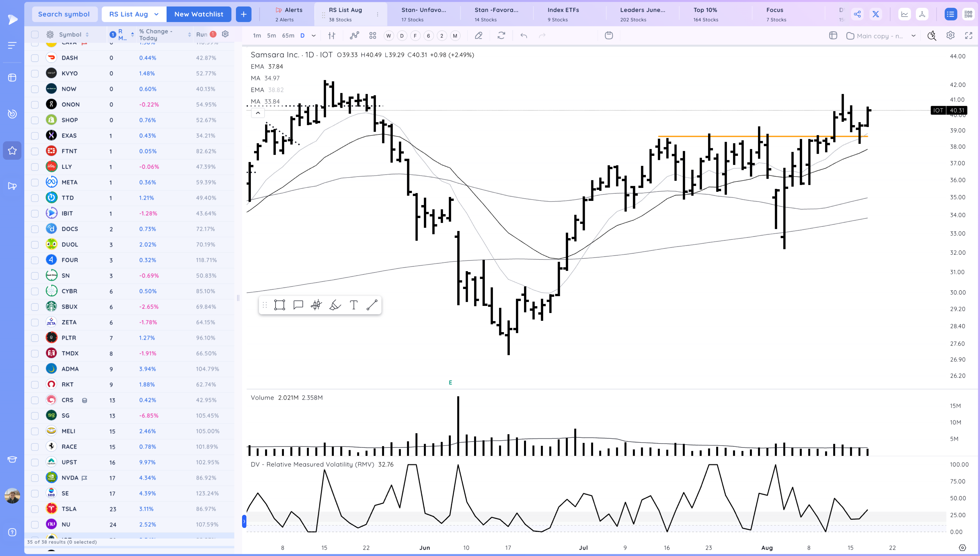Select the Text annotation tool on the chart
The width and height of the screenshot is (980, 556).
tap(353, 305)
